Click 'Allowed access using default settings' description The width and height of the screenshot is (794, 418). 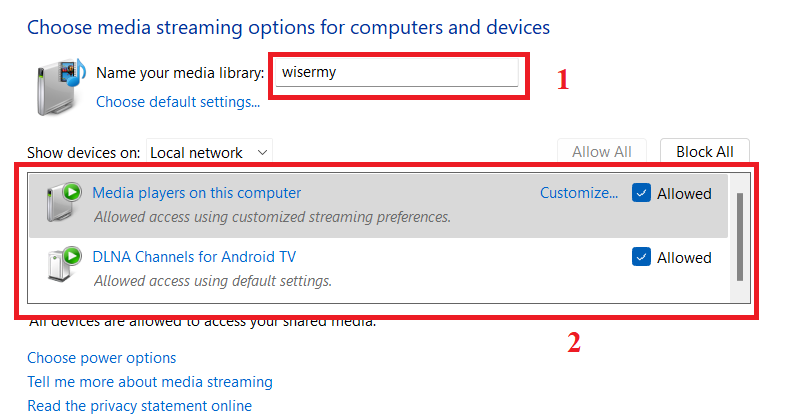212,281
